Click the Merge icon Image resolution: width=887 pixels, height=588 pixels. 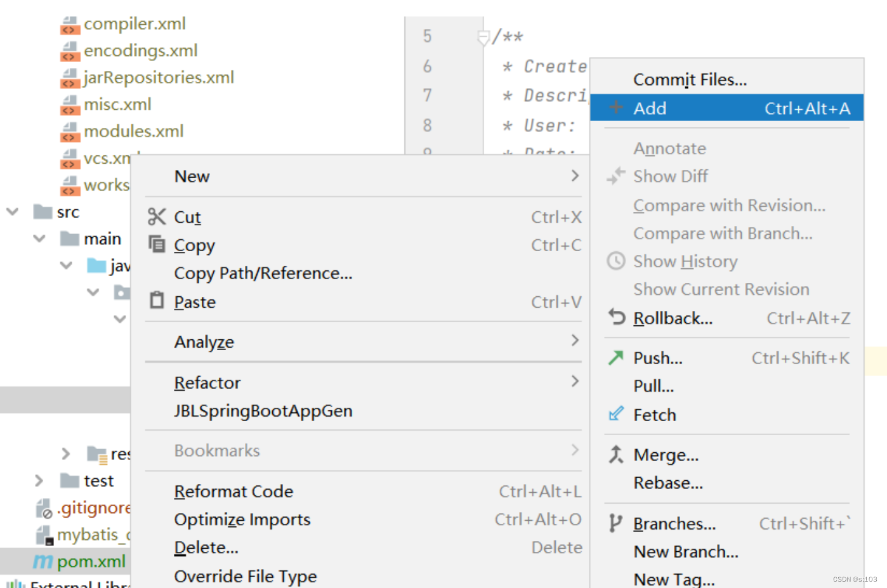(x=616, y=454)
